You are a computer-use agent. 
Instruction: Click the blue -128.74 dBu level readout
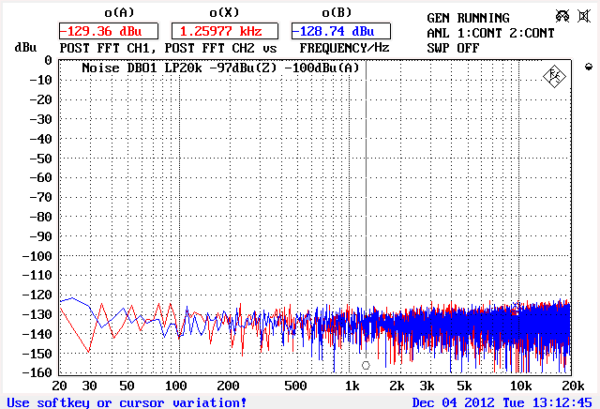[x=340, y=31]
